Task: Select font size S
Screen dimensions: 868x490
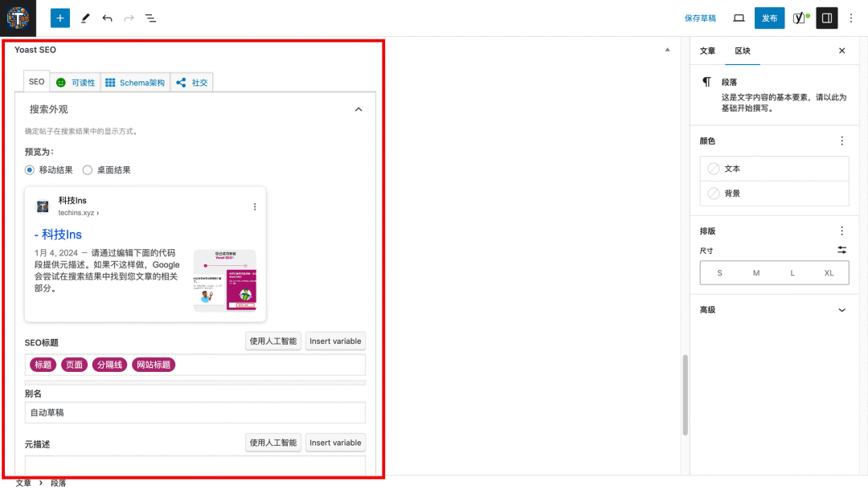Action: pos(719,273)
